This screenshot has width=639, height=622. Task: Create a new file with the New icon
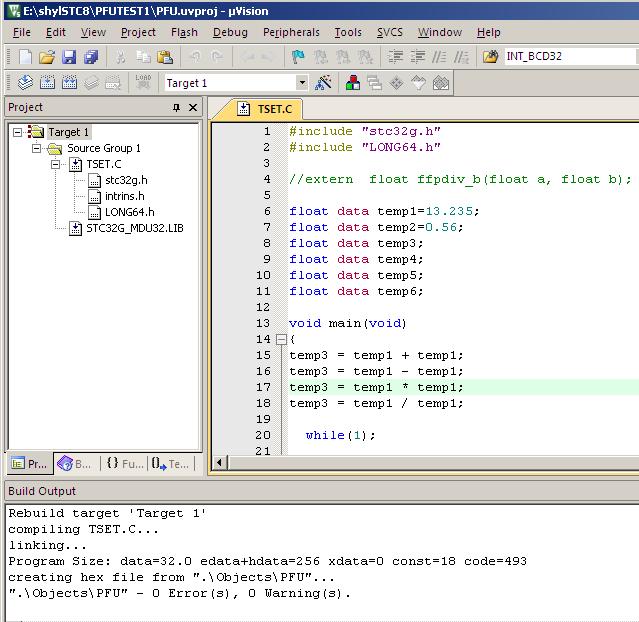[x=25, y=57]
